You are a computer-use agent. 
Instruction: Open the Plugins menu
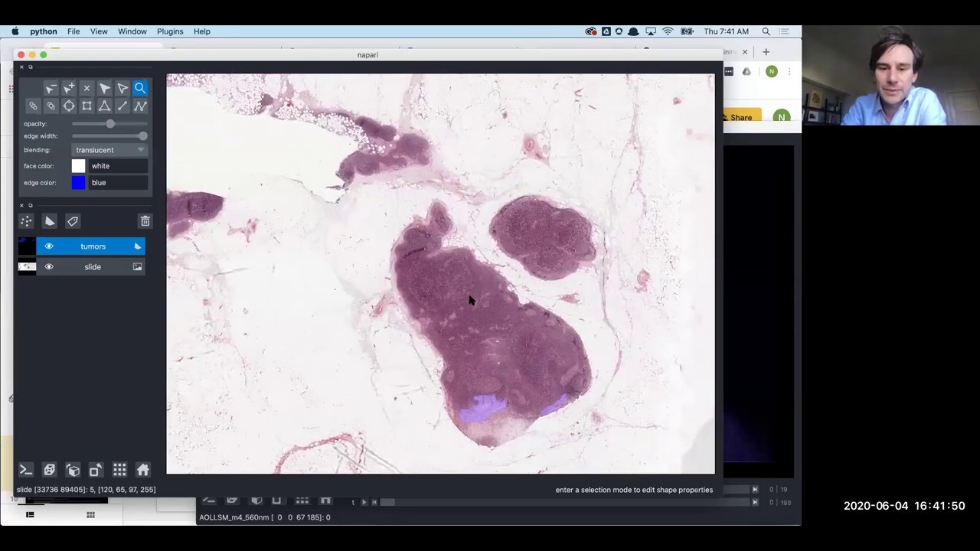tap(170, 31)
